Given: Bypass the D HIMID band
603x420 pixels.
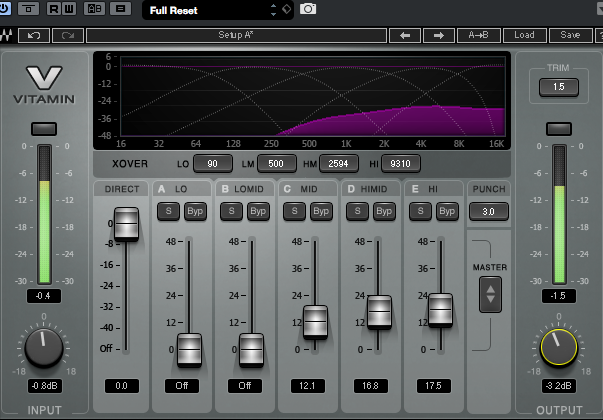Looking at the screenshot, I should 384,211.
